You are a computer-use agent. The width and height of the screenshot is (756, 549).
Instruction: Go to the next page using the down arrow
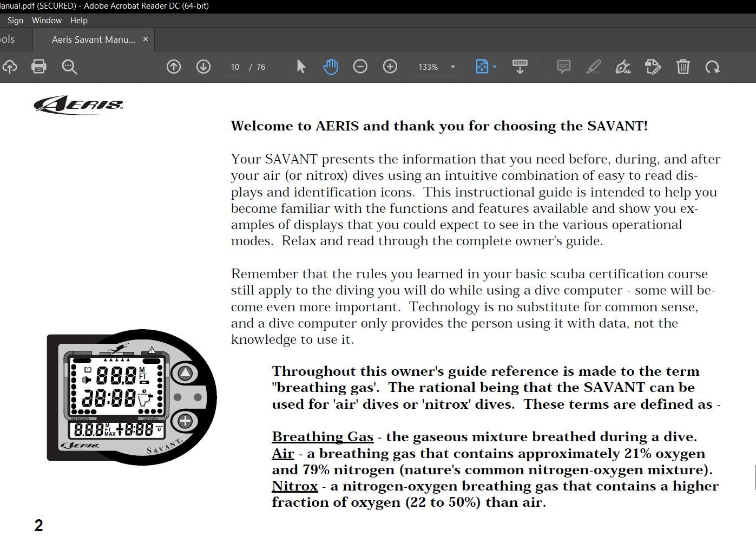(203, 67)
